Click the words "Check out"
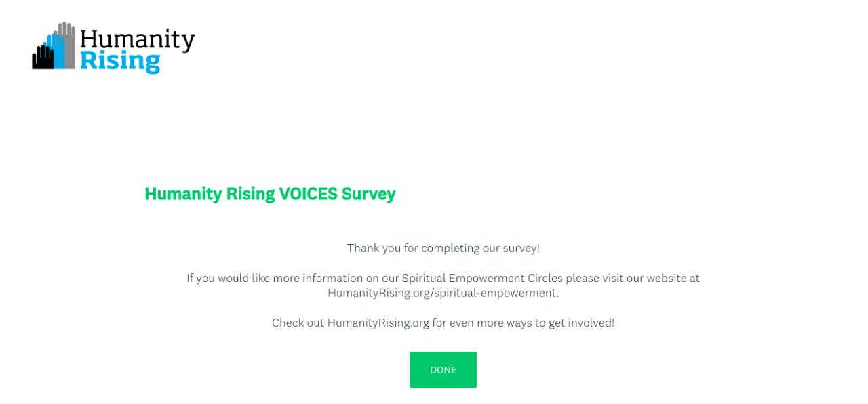This screenshot has width=868, height=404. click(x=298, y=323)
